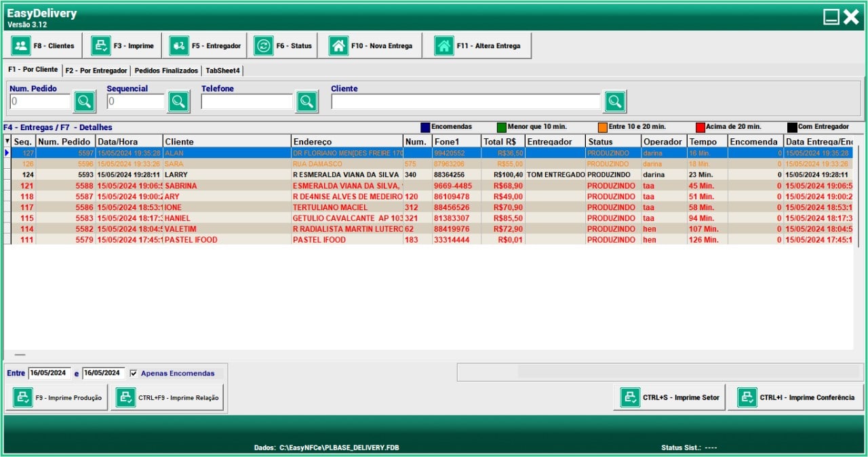Click the blue Encomendas legend swatch
The width and height of the screenshot is (868, 457).
click(425, 127)
